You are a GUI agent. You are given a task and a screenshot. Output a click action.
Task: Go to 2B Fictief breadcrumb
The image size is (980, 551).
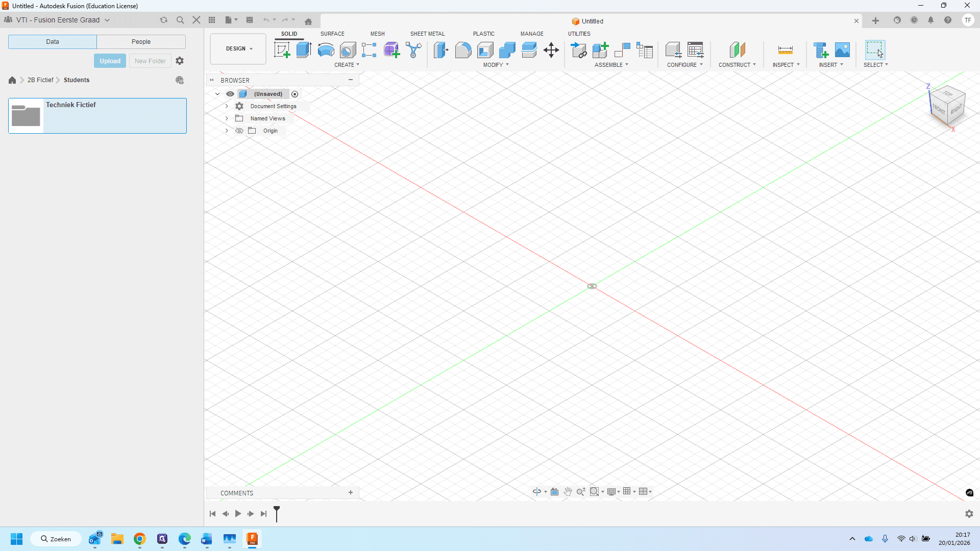pyautogui.click(x=40, y=80)
